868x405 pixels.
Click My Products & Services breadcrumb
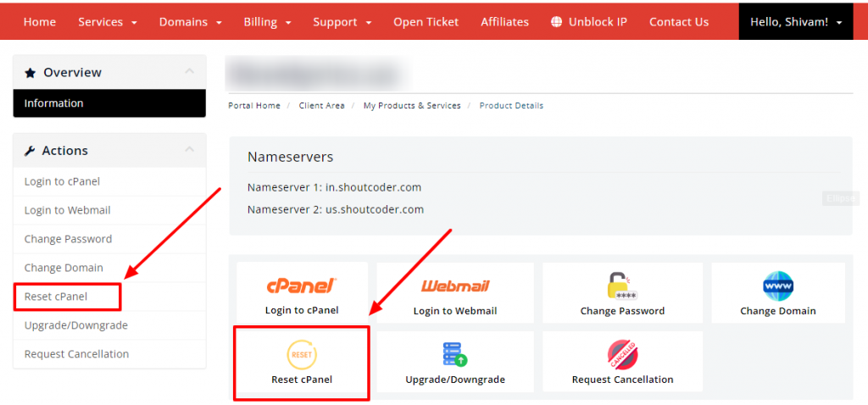coord(412,106)
